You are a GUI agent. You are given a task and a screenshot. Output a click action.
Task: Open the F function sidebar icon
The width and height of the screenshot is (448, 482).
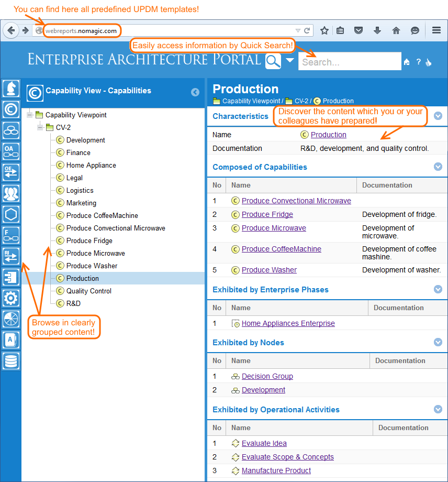11,235
